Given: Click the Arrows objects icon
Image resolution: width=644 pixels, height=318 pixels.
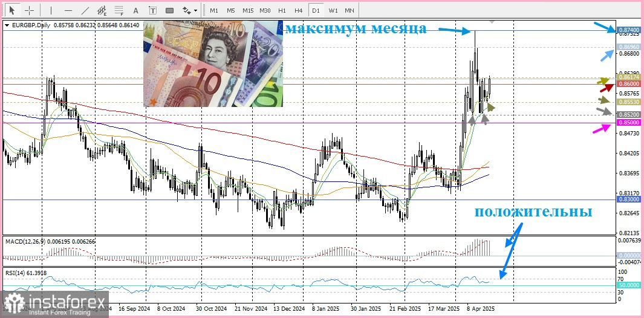Looking at the screenshot, I should pos(186,10).
